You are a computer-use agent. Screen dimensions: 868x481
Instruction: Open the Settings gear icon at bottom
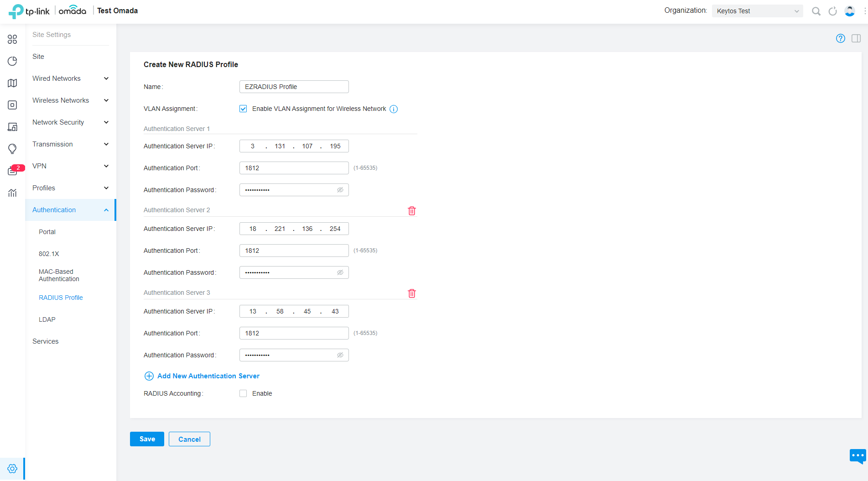(x=12, y=469)
